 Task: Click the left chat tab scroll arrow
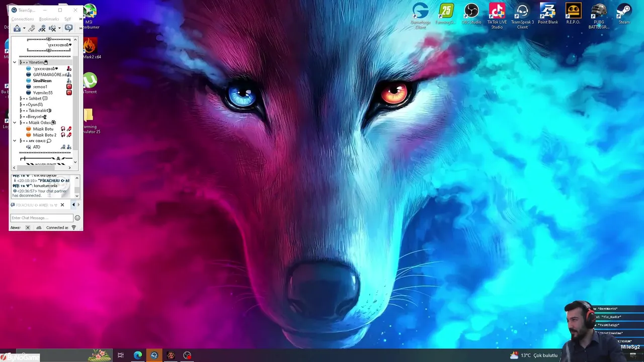coord(73,205)
